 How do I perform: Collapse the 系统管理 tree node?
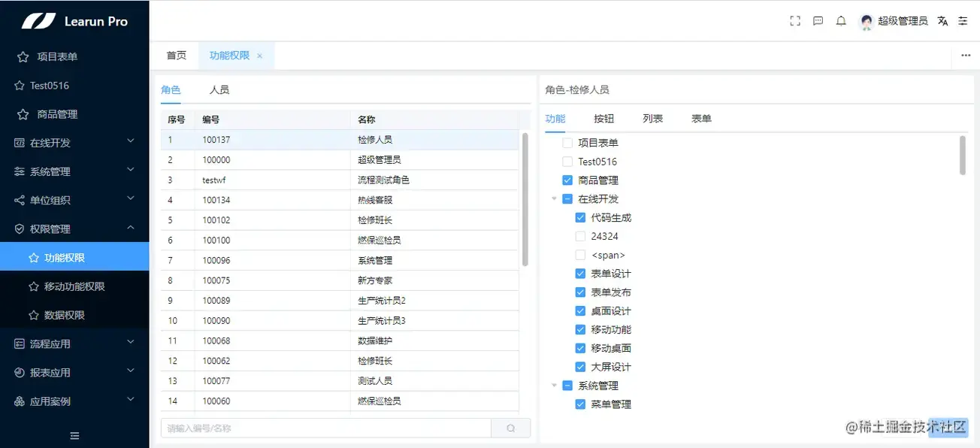point(554,385)
